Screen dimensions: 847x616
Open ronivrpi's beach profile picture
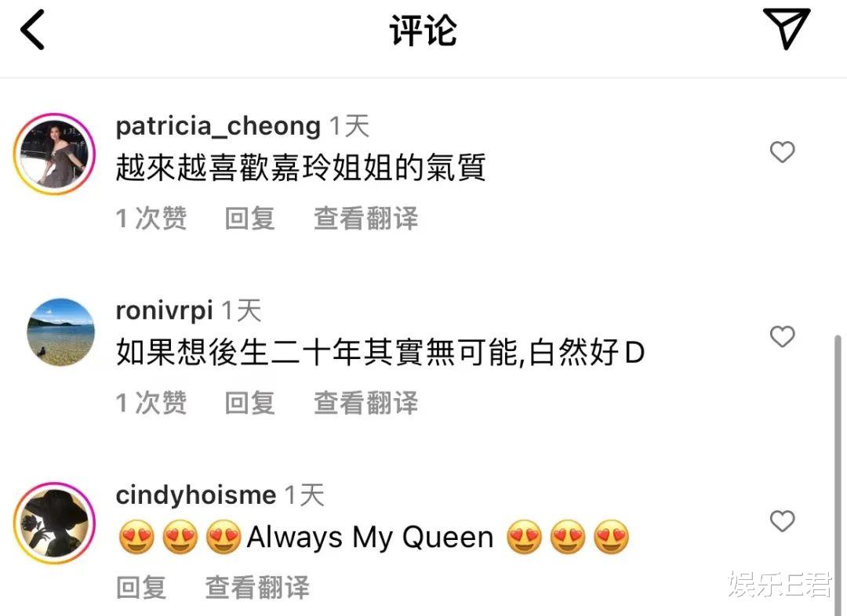pos(60,332)
